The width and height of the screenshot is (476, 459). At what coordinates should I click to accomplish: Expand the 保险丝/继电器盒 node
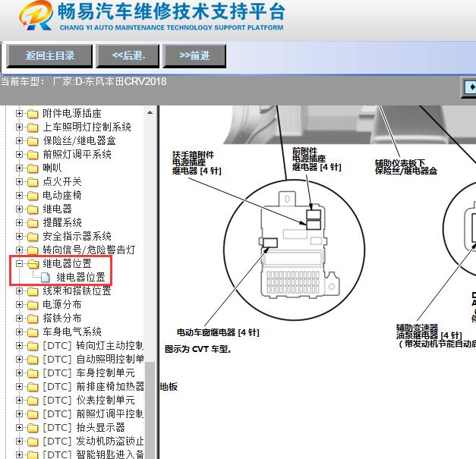(x=19, y=140)
